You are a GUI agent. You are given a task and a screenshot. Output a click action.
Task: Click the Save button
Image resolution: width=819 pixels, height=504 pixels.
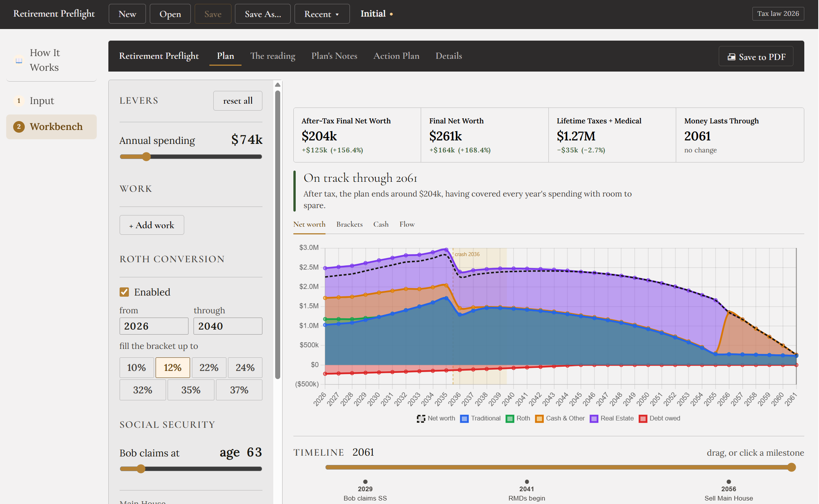tap(213, 14)
